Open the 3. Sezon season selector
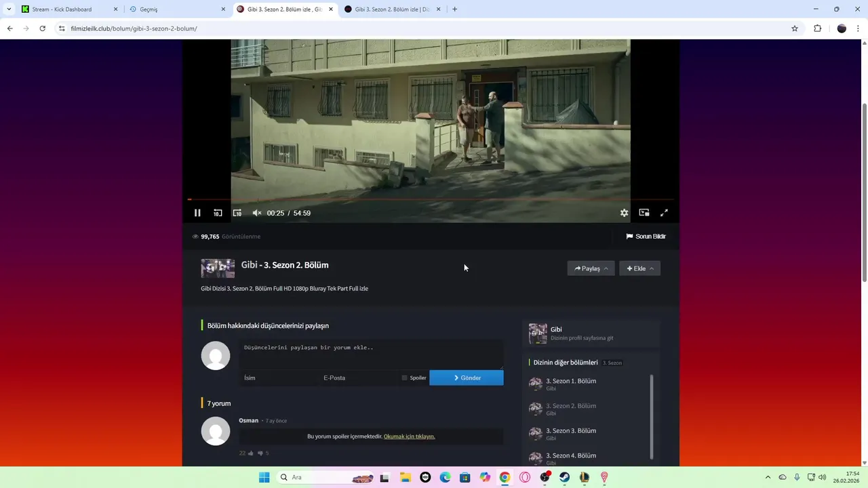Image resolution: width=868 pixels, height=488 pixels. click(612, 363)
